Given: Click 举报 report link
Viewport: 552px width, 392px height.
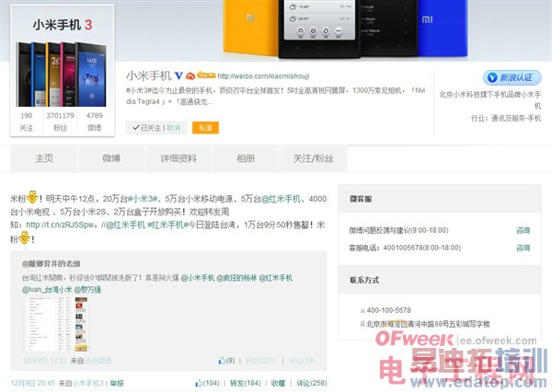Looking at the screenshot, I should coord(117,383).
